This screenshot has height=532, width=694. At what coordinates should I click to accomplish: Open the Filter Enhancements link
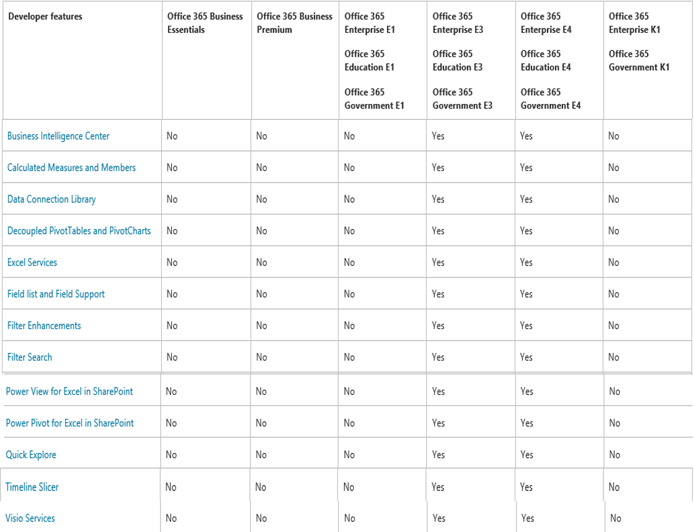click(44, 325)
